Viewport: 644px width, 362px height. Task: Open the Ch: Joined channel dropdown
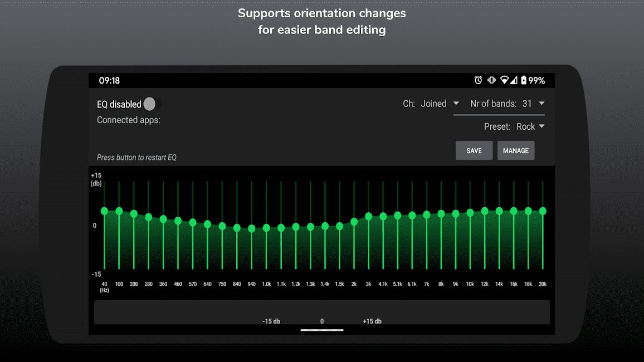[x=440, y=104]
